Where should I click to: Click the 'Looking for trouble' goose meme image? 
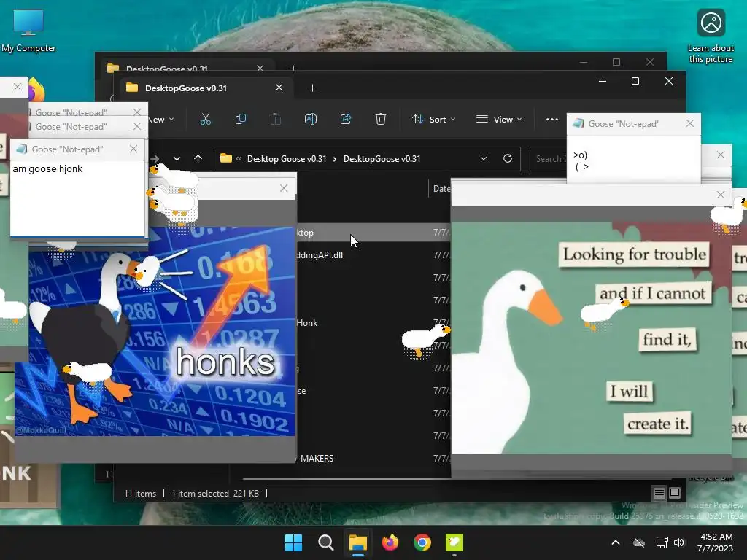click(x=591, y=337)
